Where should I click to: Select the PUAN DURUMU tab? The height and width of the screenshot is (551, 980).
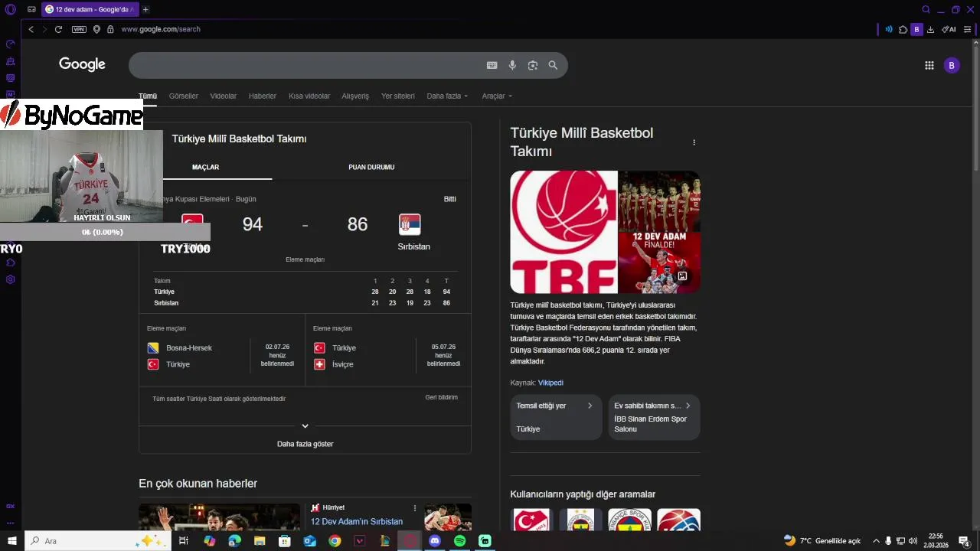pyautogui.click(x=371, y=167)
